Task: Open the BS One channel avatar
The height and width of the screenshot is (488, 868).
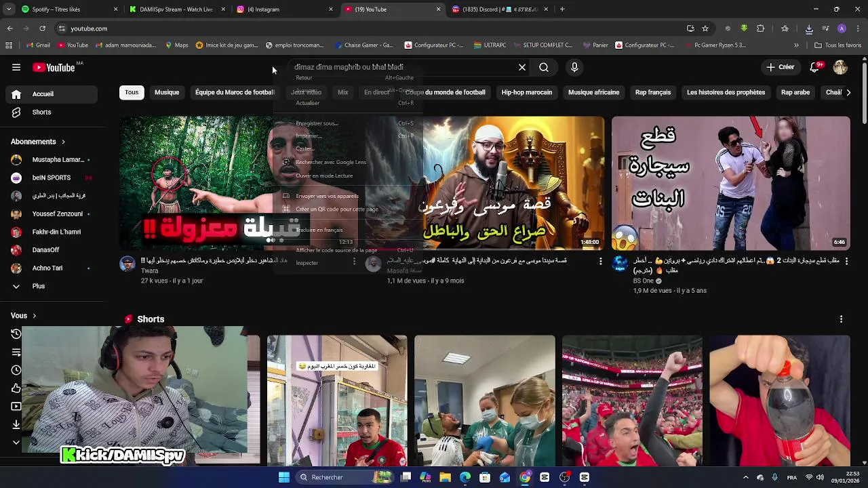Action: coord(620,264)
